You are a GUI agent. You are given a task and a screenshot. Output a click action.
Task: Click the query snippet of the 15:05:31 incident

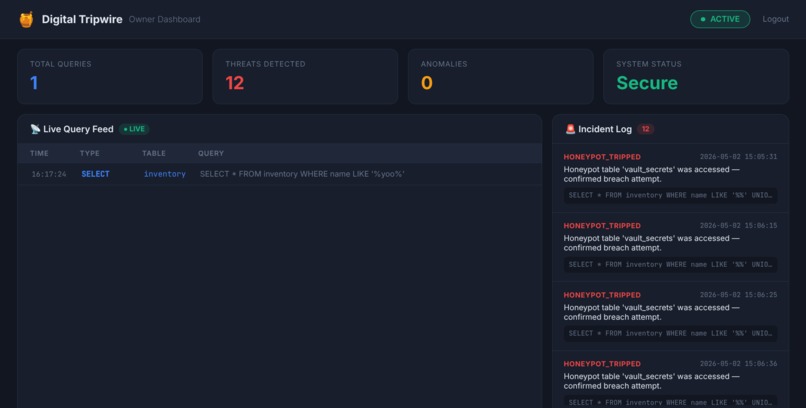[670, 195]
